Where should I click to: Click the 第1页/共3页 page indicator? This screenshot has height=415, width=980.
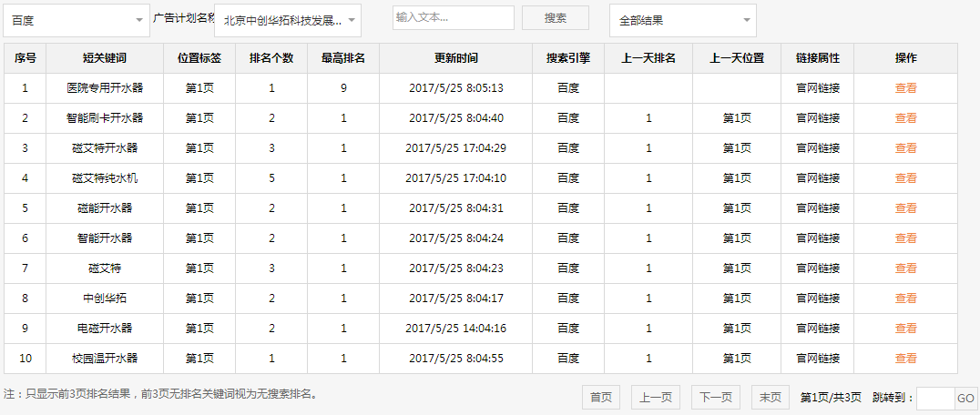831,398
